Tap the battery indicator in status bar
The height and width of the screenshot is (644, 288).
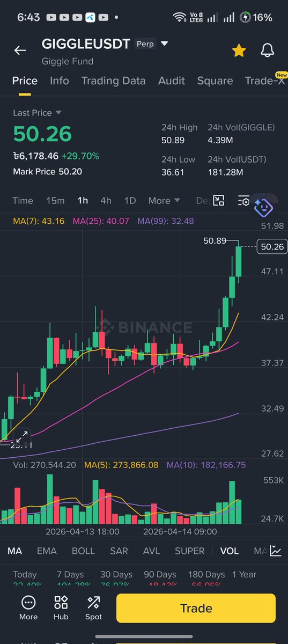pyautogui.click(x=256, y=17)
